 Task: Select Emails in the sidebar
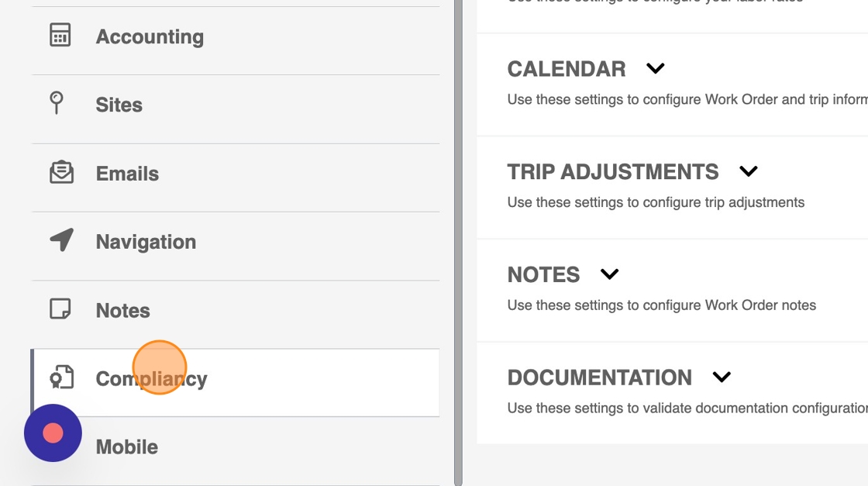pos(127,174)
